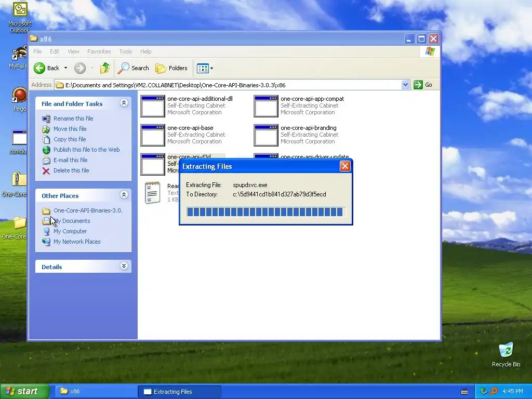Switch to Extracting Files taskbar button

[180, 392]
